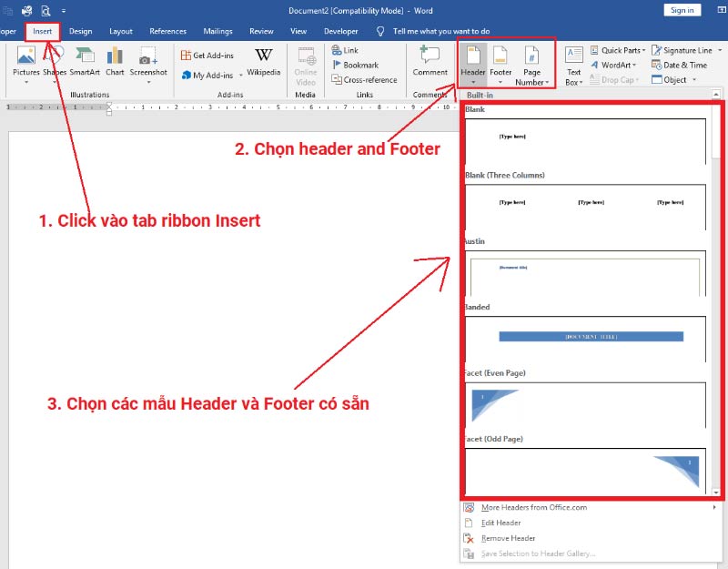Expand the Screenshot dropdown arrow
The width and height of the screenshot is (728, 569).
[x=148, y=83]
